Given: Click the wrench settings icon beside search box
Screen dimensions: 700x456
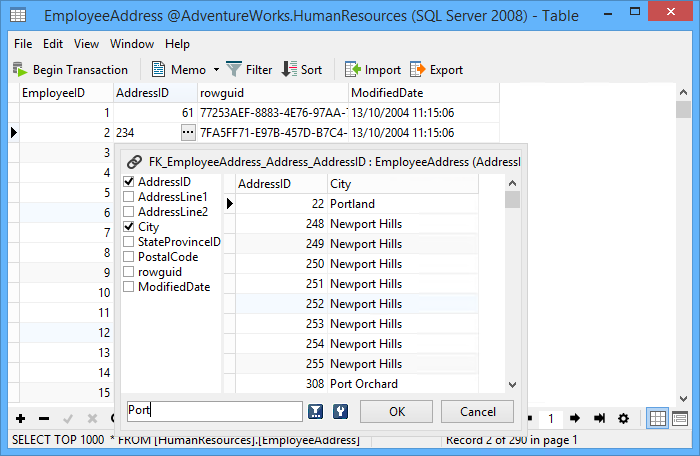Looking at the screenshot, I should coord(341,411).
